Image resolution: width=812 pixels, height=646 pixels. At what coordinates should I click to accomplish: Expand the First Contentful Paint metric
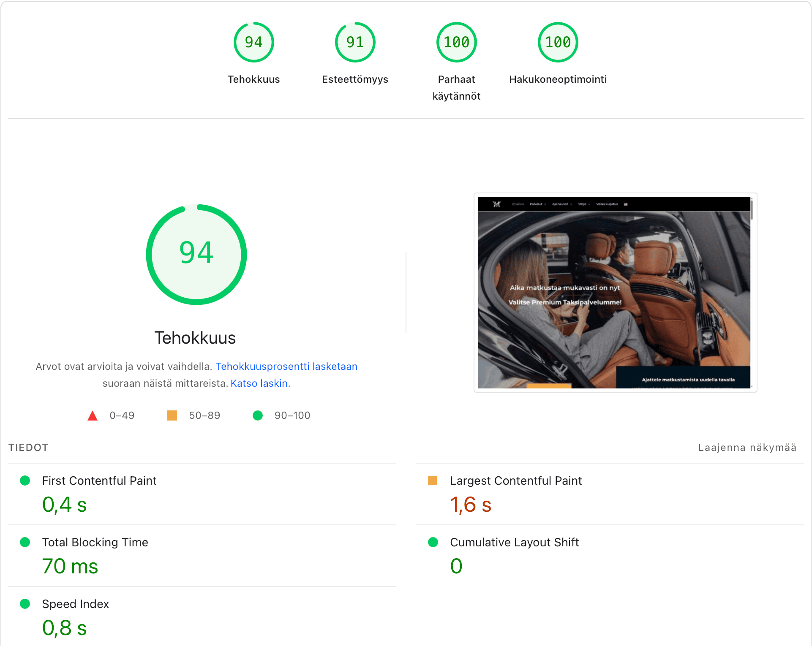99,480
